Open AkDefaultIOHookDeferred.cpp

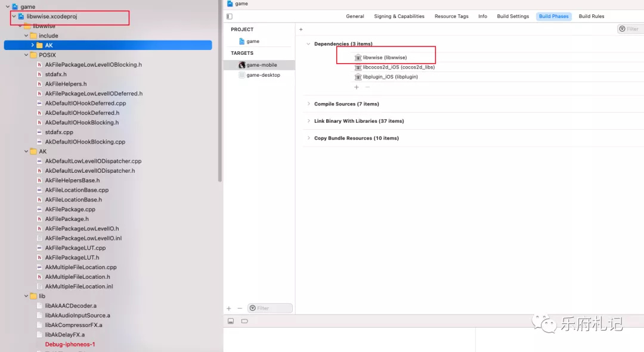pyautogui.click(x=85, y=104)
